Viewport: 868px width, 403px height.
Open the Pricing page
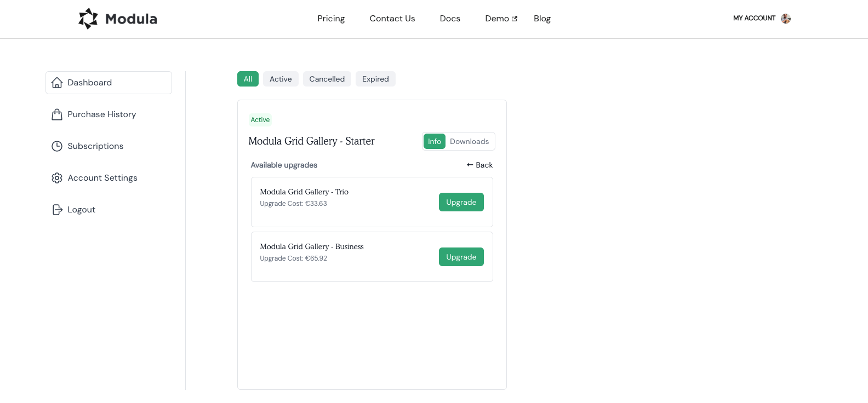click(x=331, y=19)
